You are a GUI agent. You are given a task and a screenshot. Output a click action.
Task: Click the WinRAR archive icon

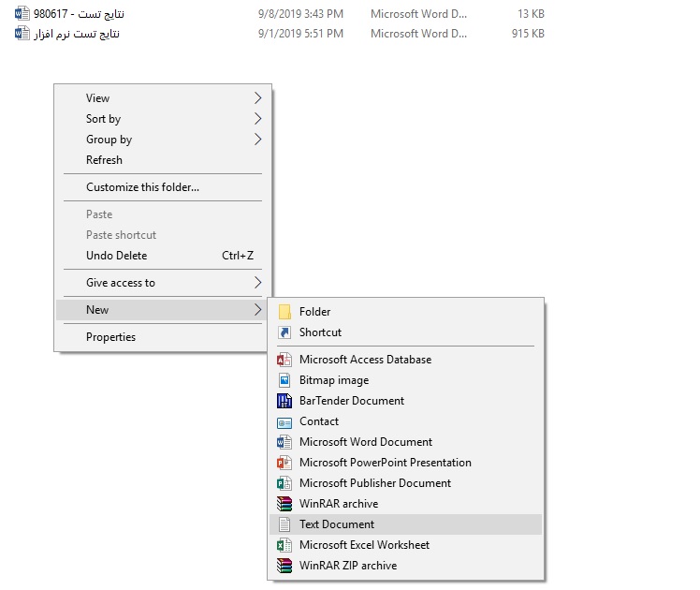click(284, 503)
